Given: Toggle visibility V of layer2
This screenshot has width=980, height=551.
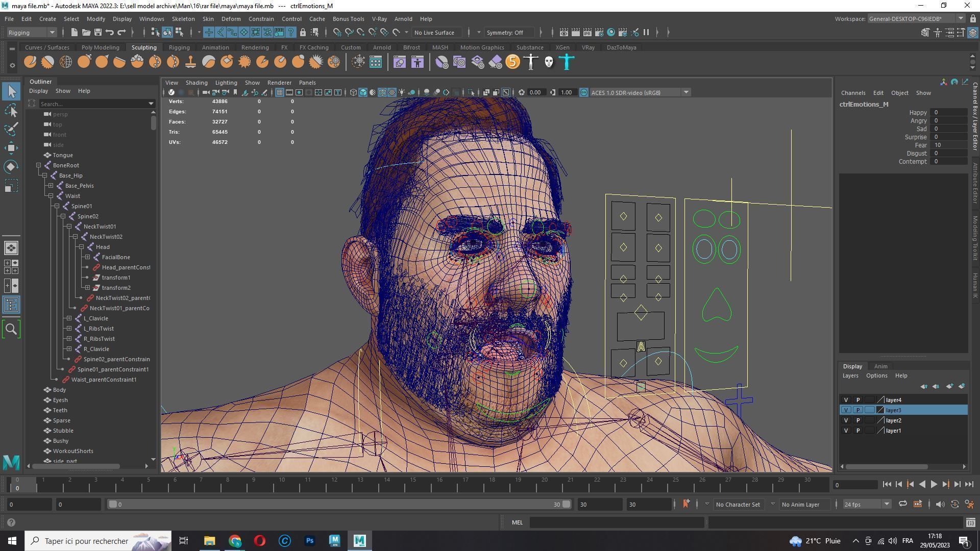Looking at the screenshot, I should tap(846, 420).
